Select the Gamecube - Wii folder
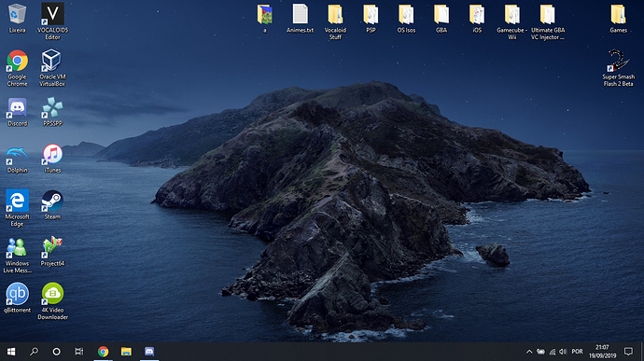This screenshot has width=644, height=361. pyautogui.click(x=511, y=21)
